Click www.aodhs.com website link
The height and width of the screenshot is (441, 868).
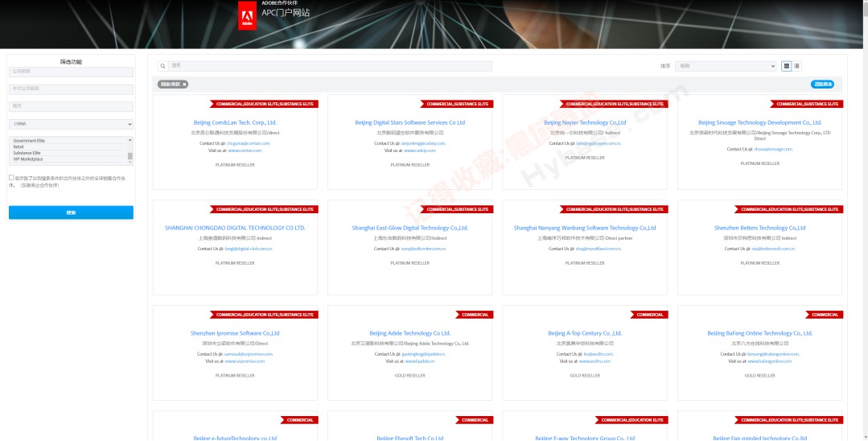coord(594,361)
